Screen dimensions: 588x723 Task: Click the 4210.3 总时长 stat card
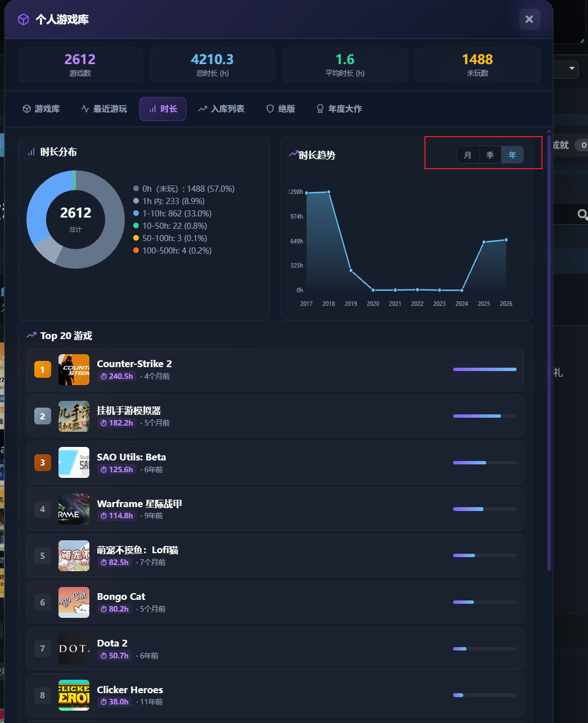pyautogui.click(x=212, y=65)
